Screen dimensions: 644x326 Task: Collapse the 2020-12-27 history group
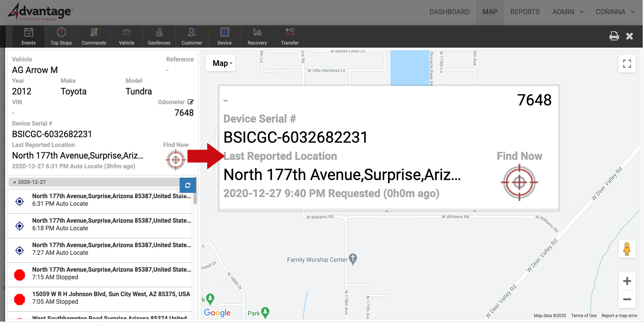(14, 181)
